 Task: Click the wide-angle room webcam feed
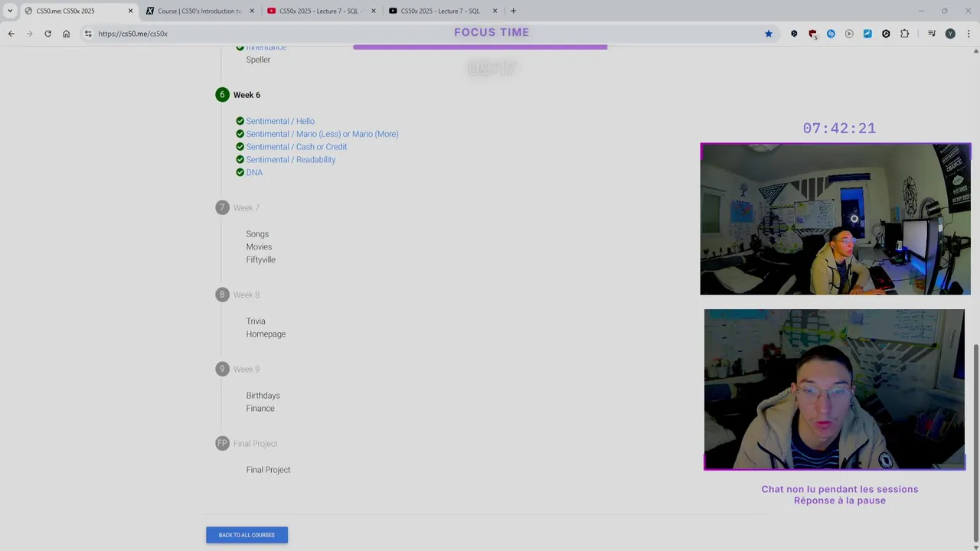point(835,219)
